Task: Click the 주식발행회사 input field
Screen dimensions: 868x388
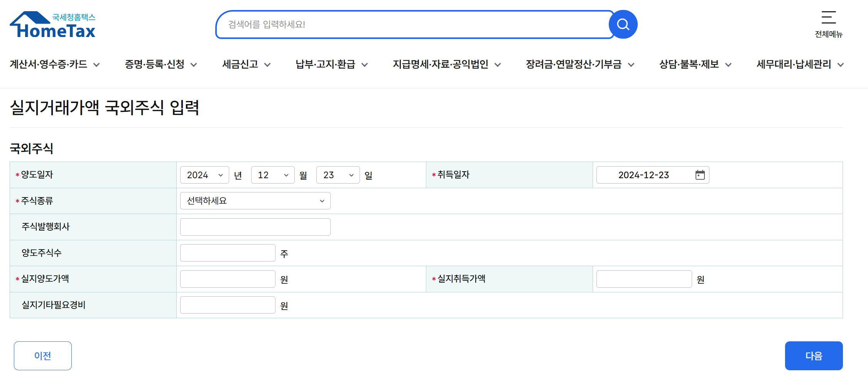Action: click(x=255, y=227)
